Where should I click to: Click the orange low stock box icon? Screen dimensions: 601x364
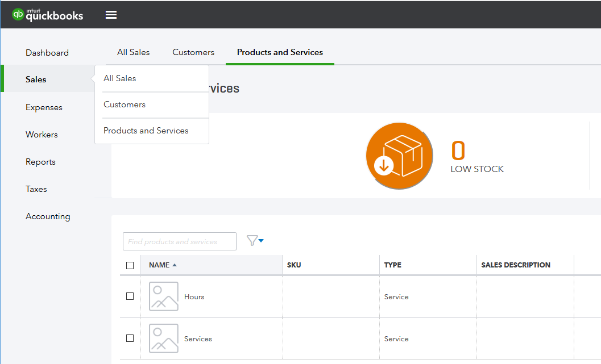click(x=399, y=156)
